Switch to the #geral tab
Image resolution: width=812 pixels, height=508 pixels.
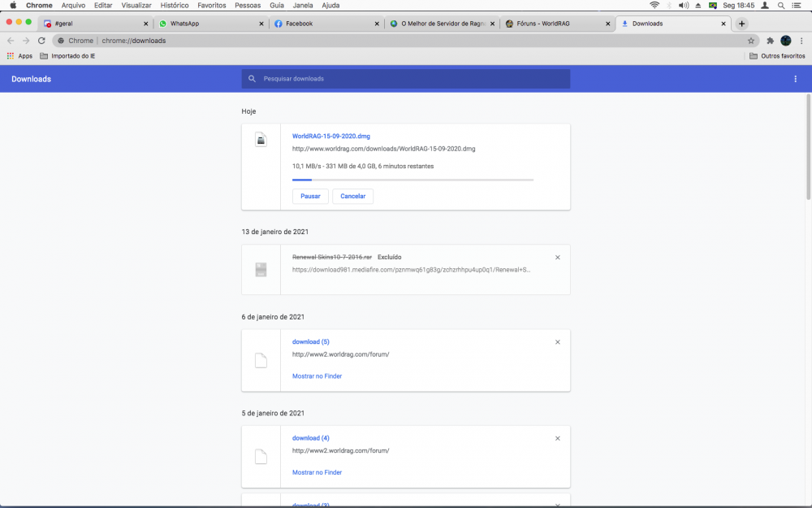tap(96, 24)
